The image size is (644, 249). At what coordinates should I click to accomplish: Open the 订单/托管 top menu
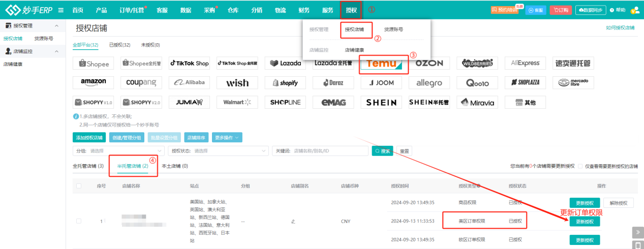coord(133,10)
